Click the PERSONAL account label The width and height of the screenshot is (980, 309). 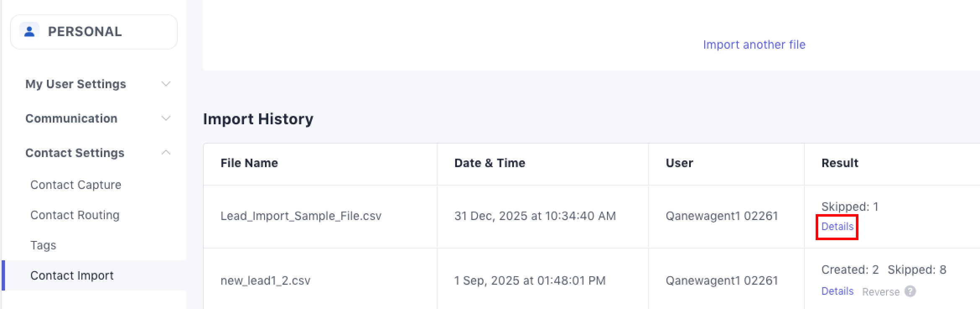85,31
